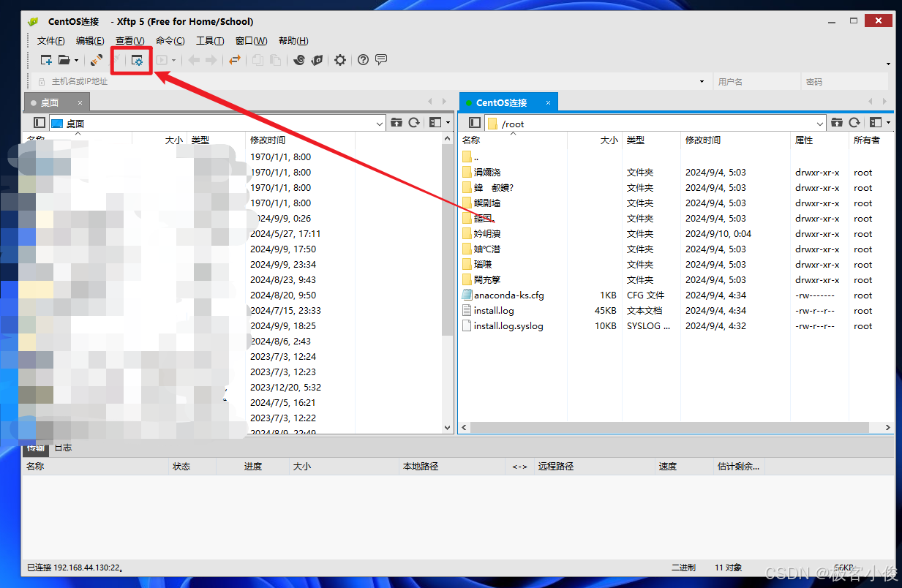
Task: Click the 密码 input field
Action: 844,82
